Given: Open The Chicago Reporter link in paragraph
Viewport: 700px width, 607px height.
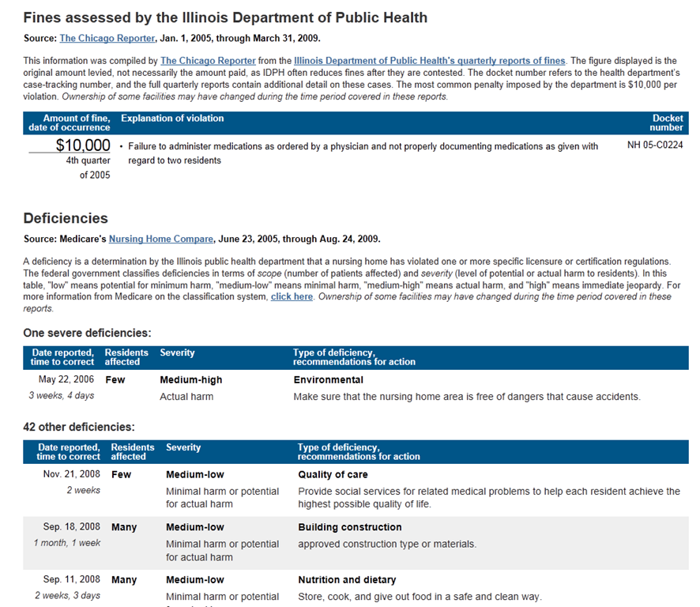Looking at the screenshot, I should (208, 61).
